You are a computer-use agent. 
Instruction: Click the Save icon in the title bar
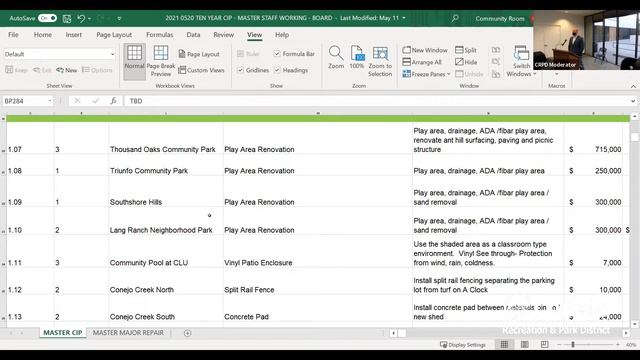coord(67,18)
